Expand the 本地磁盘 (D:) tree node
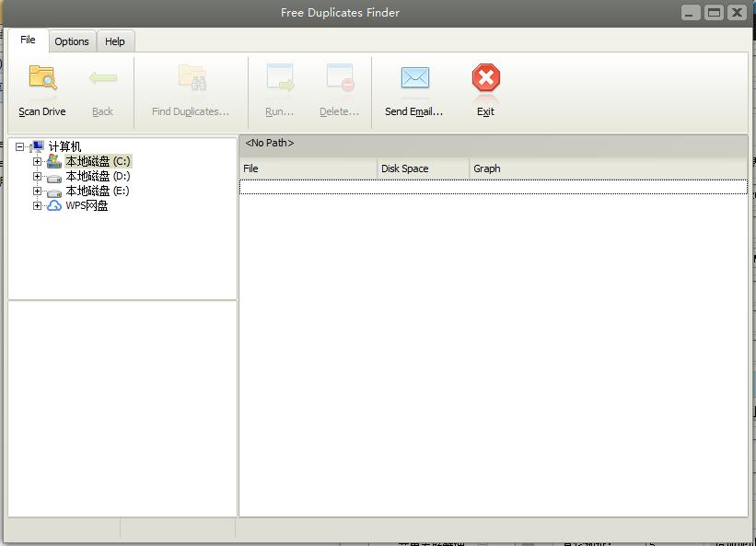The image size is (756, 546). (36, 175)
